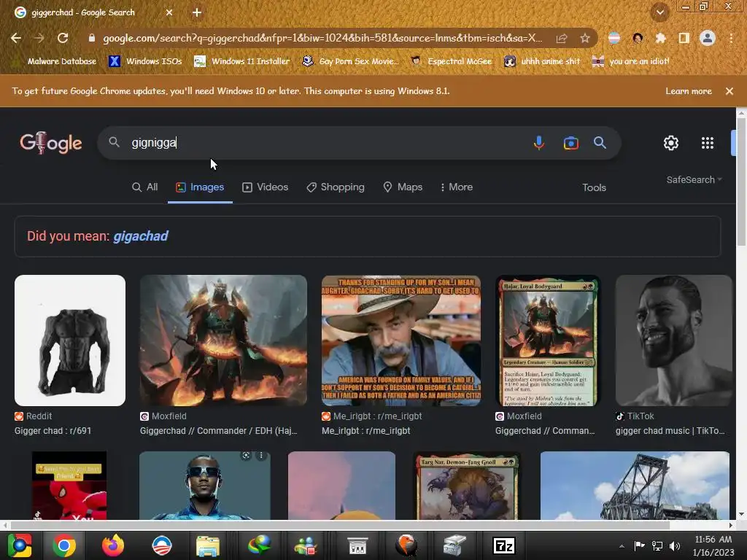Click the Google logo

[x=51, y=143]
